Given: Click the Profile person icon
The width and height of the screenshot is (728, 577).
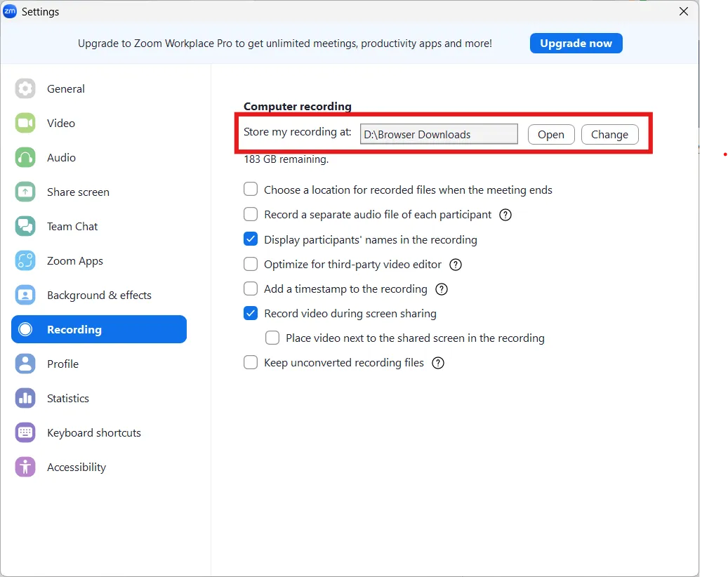Looking at the screenshot, I should [x=25, y=364].
